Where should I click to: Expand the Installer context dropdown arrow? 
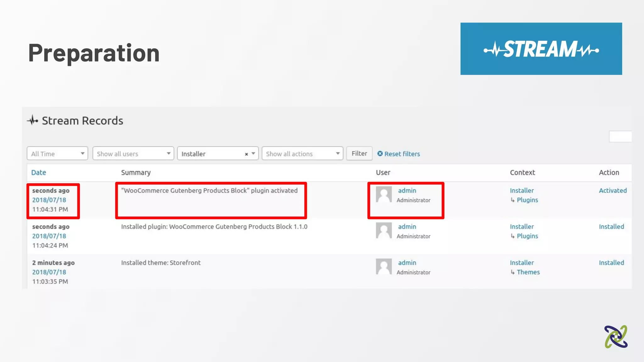253,154
